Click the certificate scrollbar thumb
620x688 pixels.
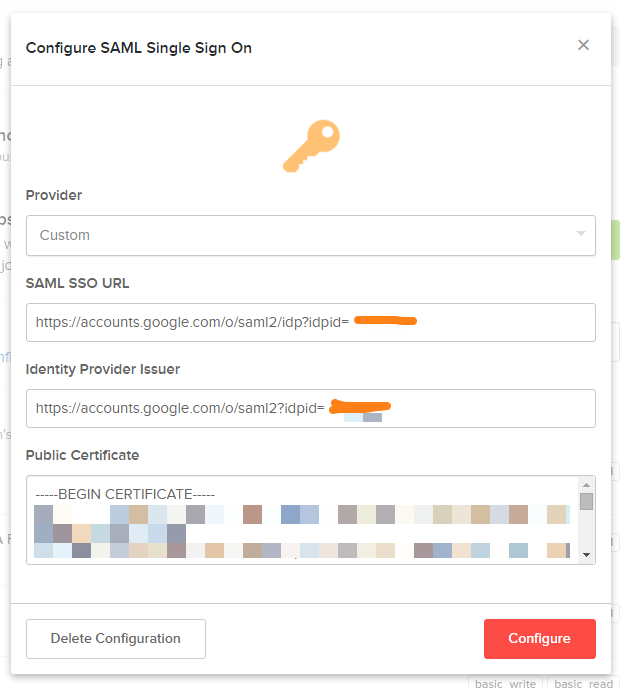click(586, 501)
